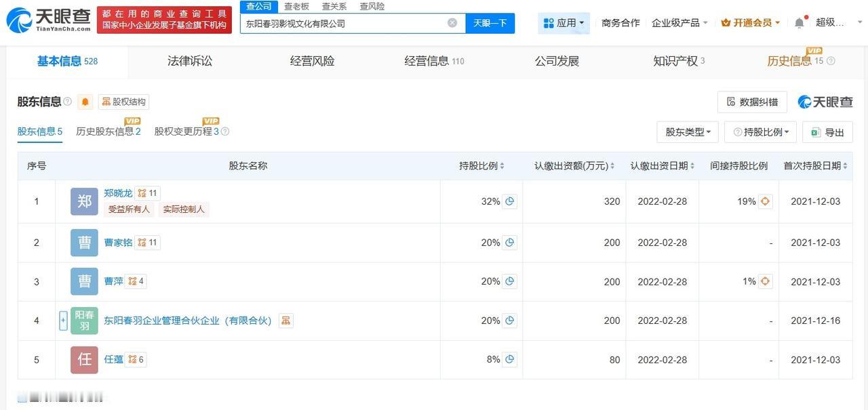Open pie chart icon for 郑晓龙's 32% share

pos(510,201)
